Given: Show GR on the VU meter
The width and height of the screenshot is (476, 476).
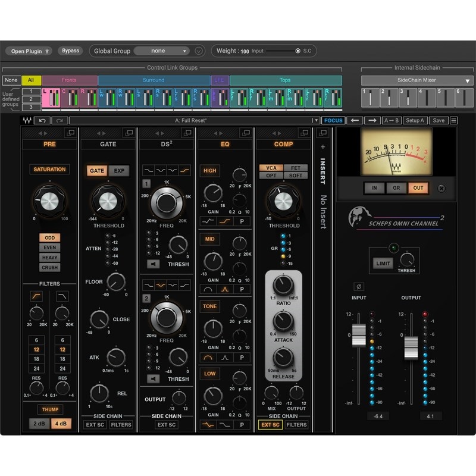Looking at the screenshot, I should (396, 188).
